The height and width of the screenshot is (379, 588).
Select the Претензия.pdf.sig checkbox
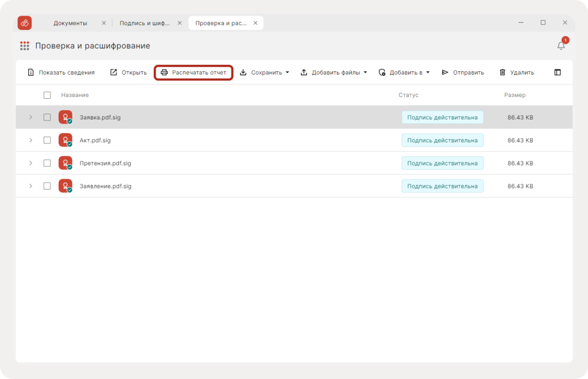[47, 163]
